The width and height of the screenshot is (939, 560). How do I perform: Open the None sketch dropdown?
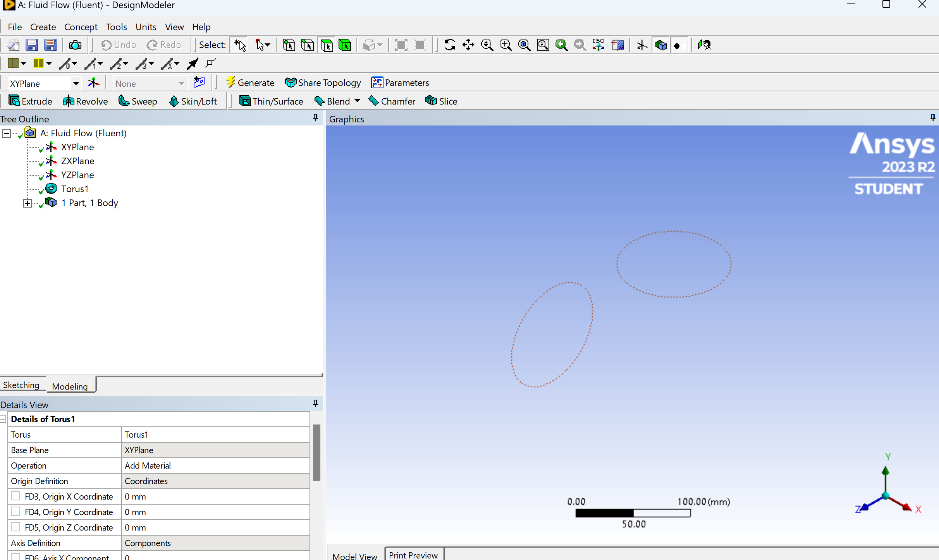point(181,83)
